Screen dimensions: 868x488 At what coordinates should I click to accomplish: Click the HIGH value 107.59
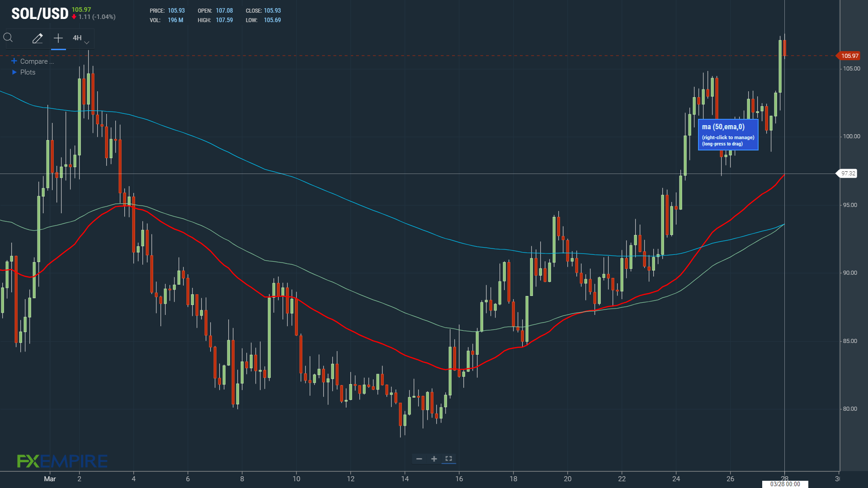tap(224, 20)
